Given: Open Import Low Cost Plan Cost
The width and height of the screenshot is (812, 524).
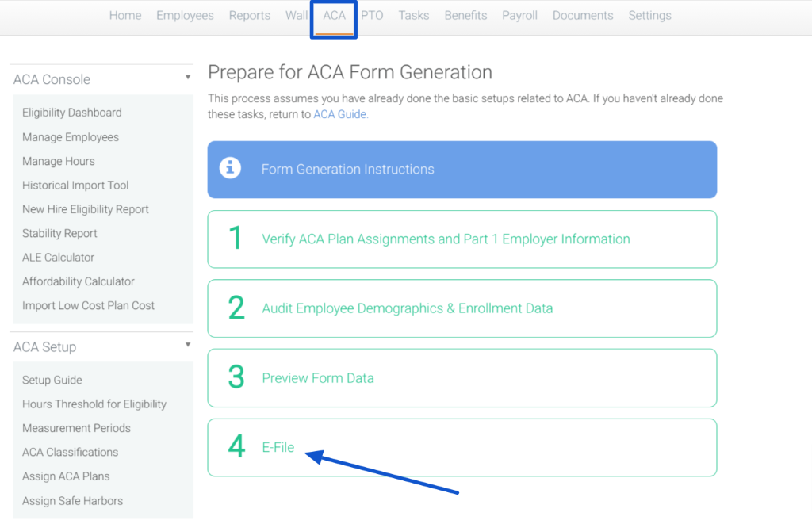Looking at the screenshot, I should 88,305.
